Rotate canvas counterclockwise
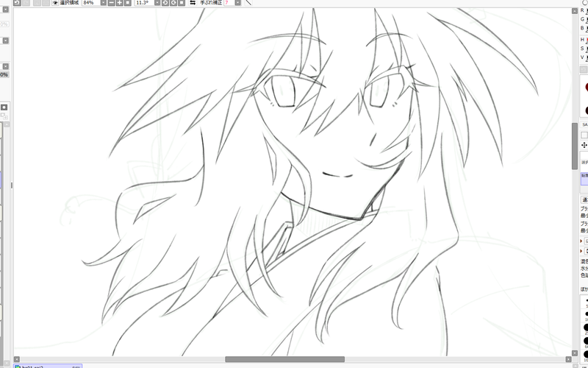Viewport: 588px width, 368px height. click(165, 2)
